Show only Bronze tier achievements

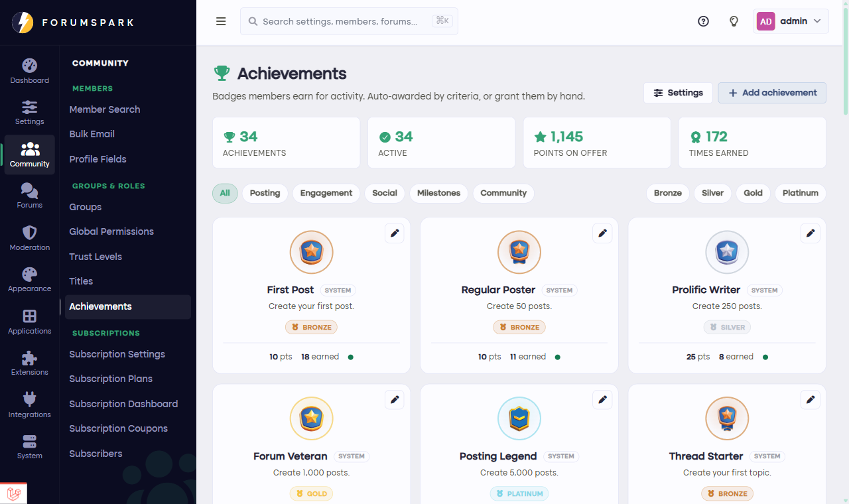pyautogui.click(x=668, y=193)
